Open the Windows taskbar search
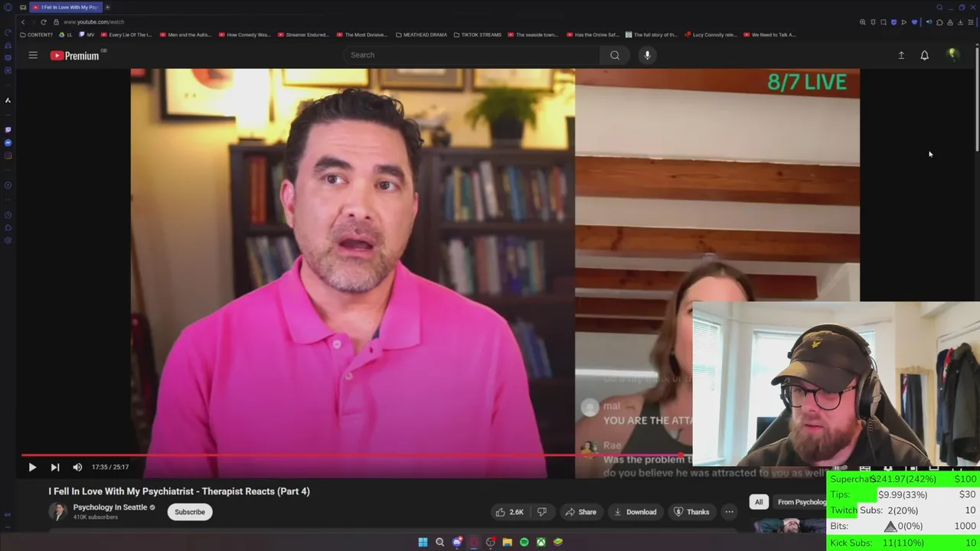 439,542
